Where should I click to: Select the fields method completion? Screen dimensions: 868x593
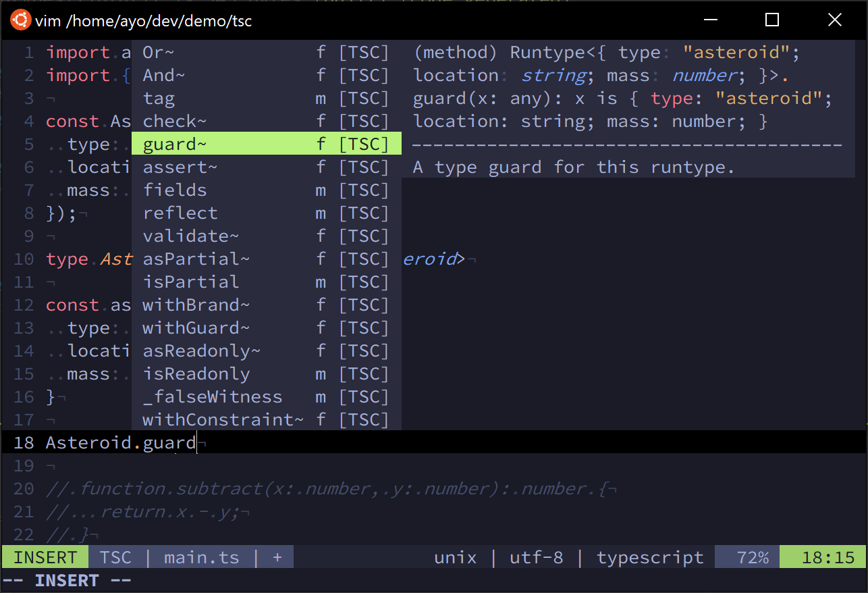pos(175,190)
